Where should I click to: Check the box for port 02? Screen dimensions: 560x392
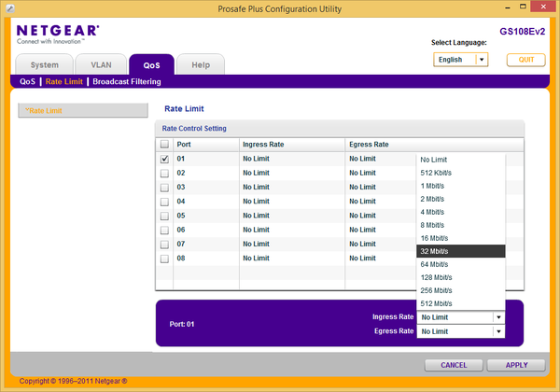165,174
